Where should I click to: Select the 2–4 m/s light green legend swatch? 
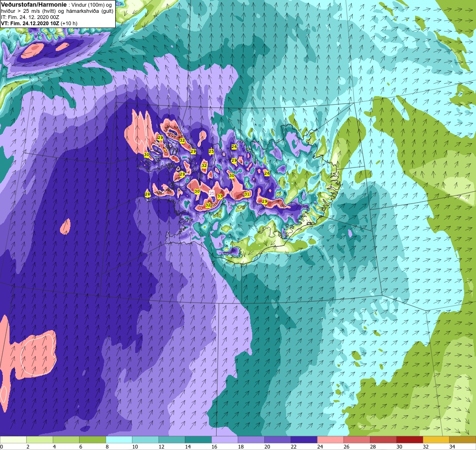coord(40,440)
